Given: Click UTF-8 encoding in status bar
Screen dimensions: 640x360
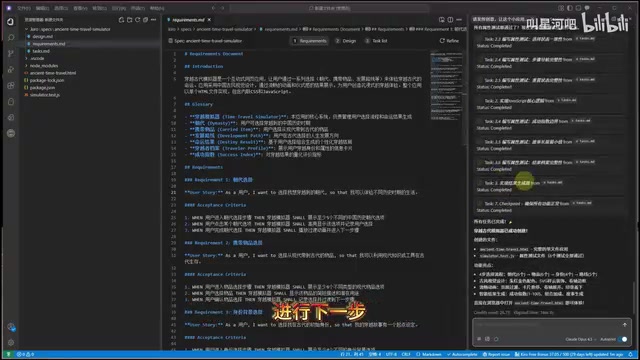Looking at the screenshot, I should pyautogui.click(x=391, y=354).
